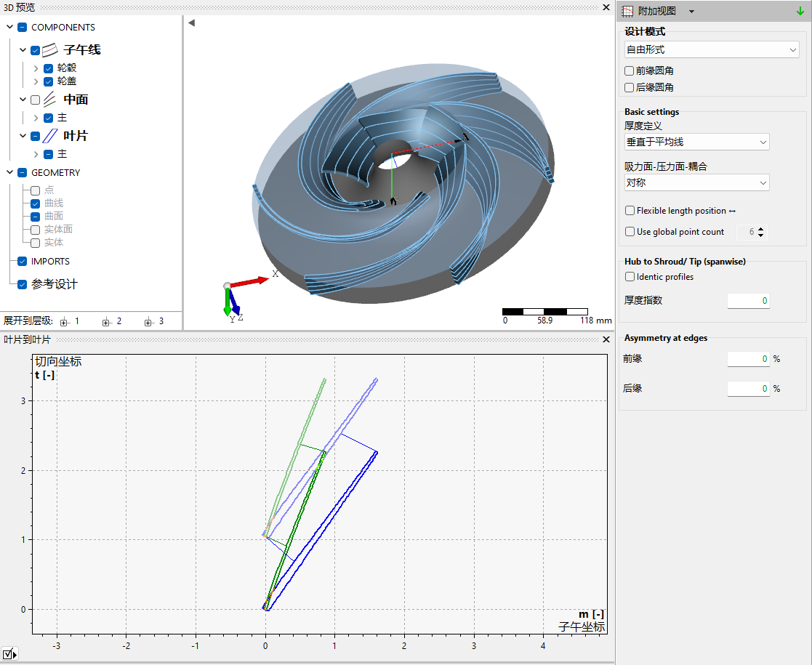Screen dimensions: 812x665
Task: Click the 子午线 meridional curve icon
Action: pyautogui.click(x=50, y=50)
